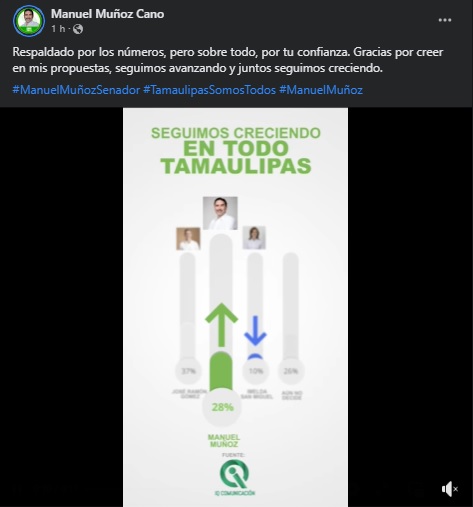Click the Manuel Muñoz Cano name link
The image size is (473, 507).
[107, 14]
